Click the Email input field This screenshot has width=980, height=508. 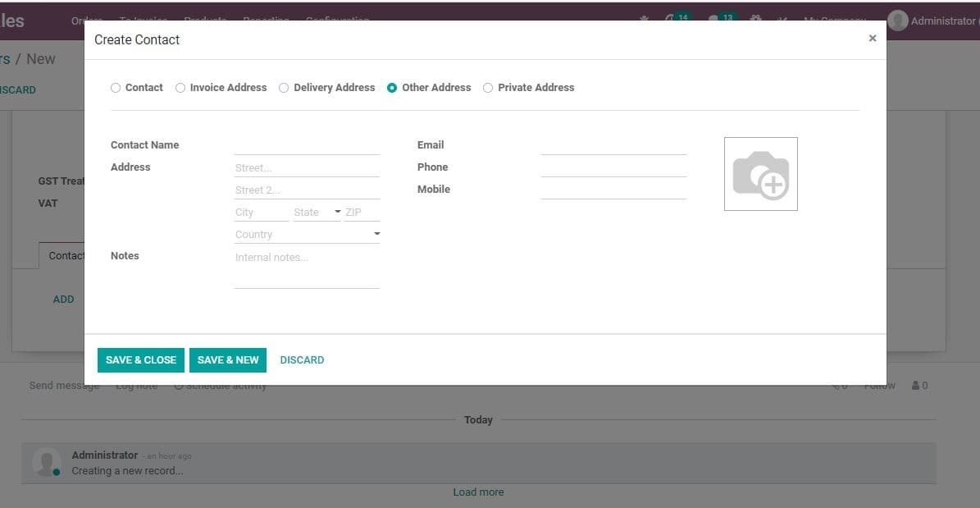coord(613,144)
